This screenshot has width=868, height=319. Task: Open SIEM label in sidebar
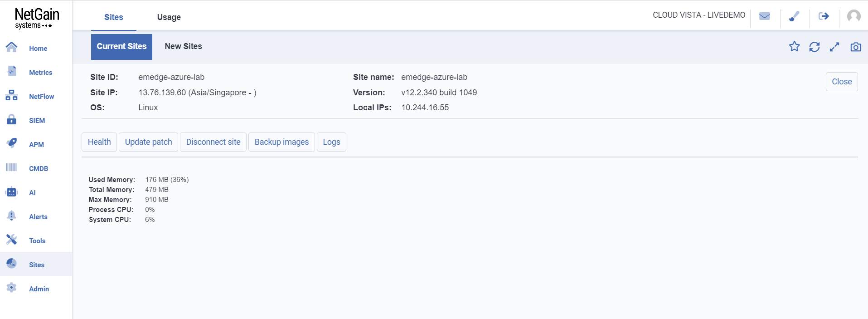coord(37,121)
